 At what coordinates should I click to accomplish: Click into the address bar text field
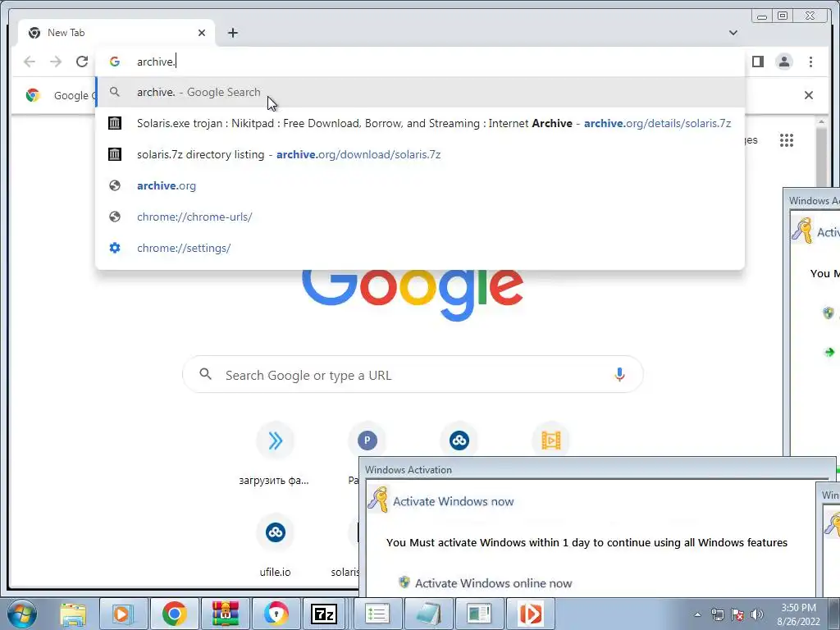click(420, 62)
